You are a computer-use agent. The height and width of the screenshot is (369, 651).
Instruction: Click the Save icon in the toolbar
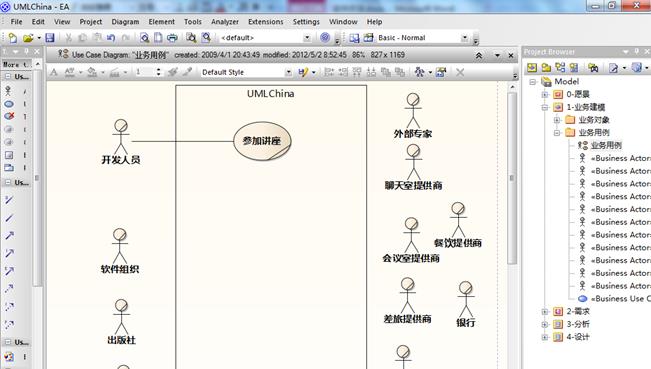tap(50, 38)
